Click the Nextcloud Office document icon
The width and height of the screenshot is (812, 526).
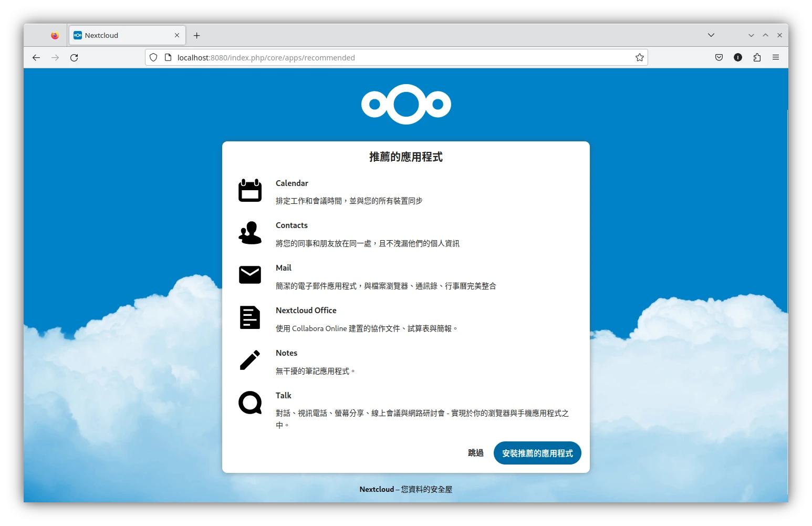(250, 317)
